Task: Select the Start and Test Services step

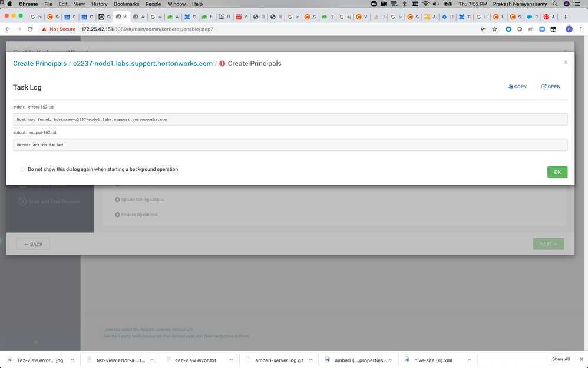Action: click(49, 202)
